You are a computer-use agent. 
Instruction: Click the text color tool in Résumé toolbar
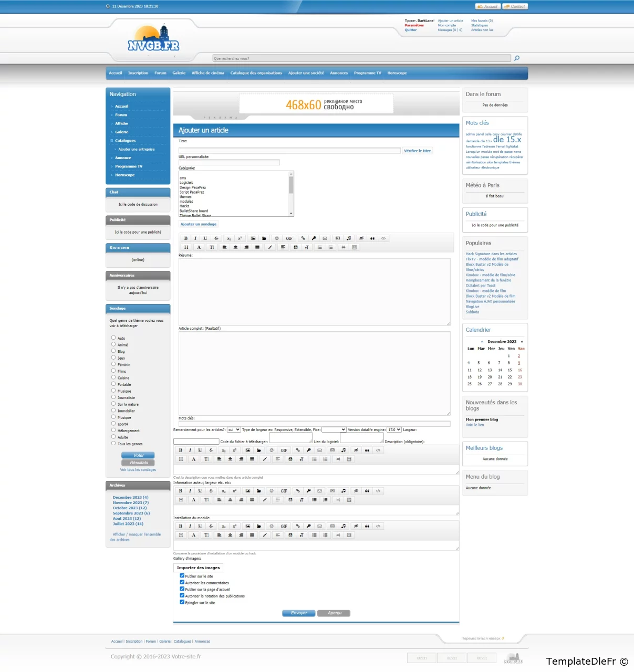(x=199, y=247)
